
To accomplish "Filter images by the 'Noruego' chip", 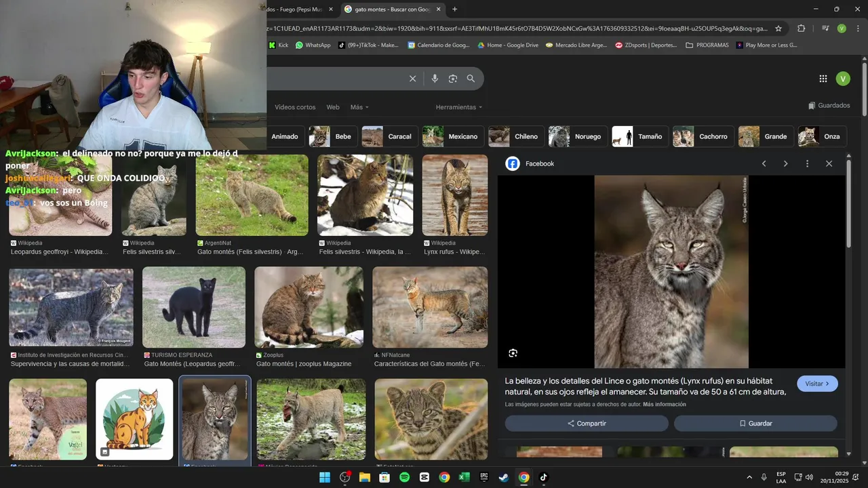I will (576, 136).
